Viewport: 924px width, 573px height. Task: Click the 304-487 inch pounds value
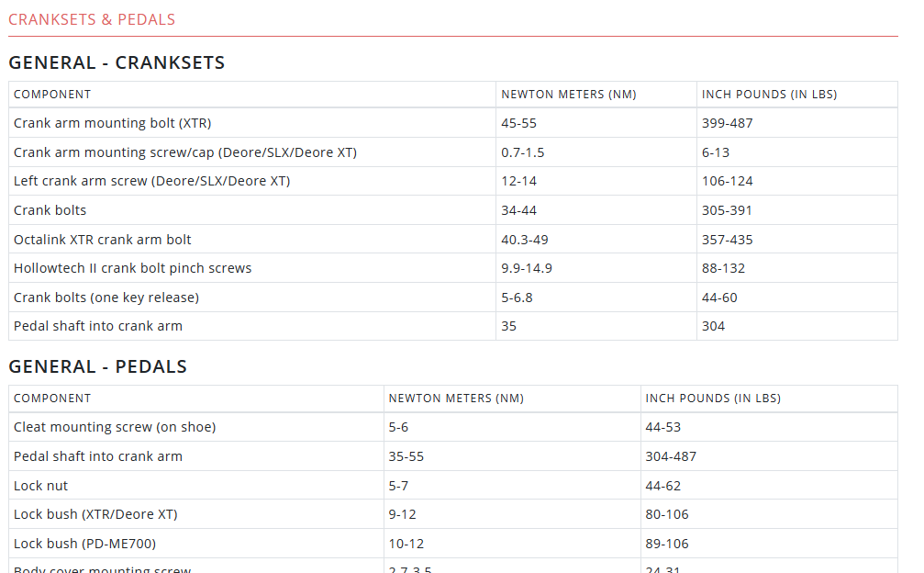click(x=671, y=456)
